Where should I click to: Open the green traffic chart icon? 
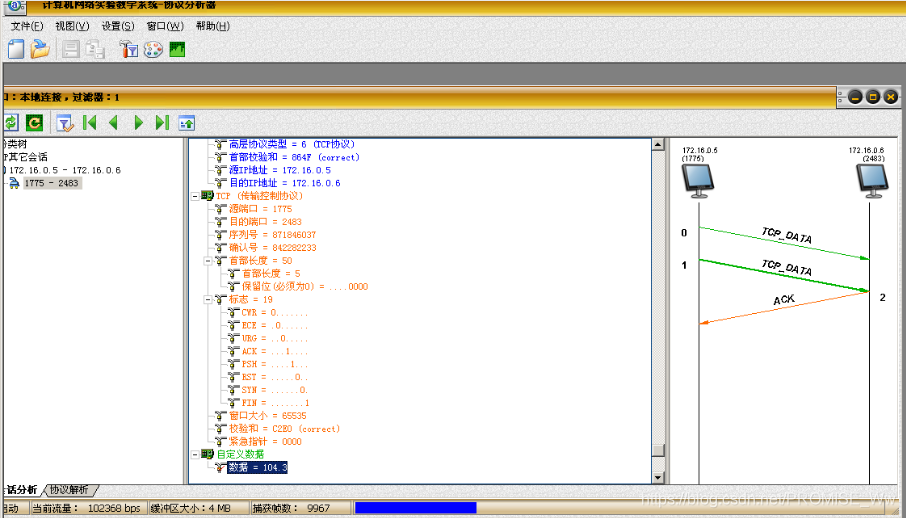(177, 49)
